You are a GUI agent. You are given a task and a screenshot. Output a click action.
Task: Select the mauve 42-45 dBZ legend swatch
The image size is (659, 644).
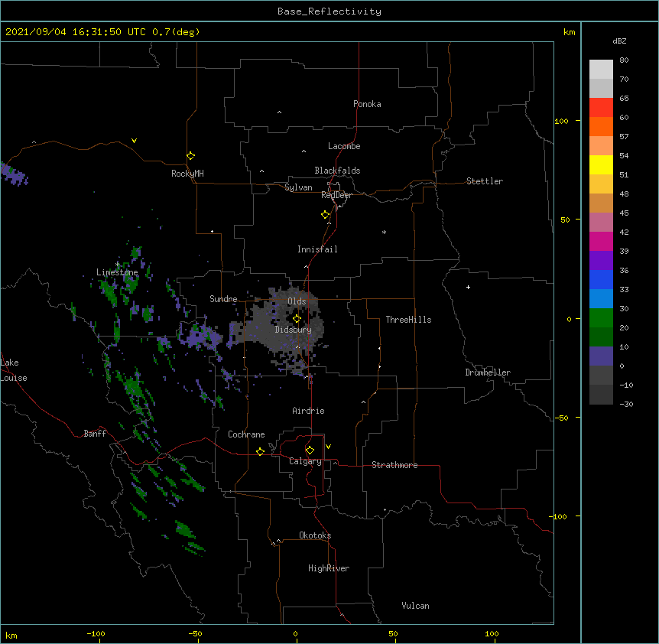pyautogui.click(x=601, y=223)
